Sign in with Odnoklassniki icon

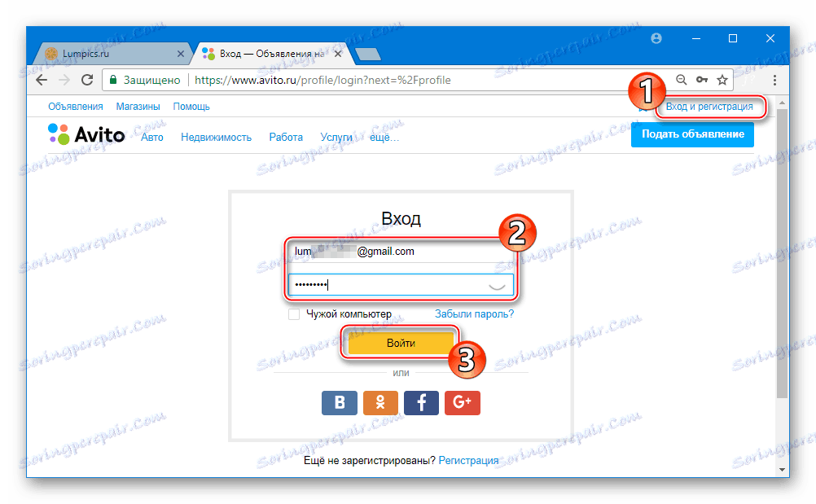point(380,402)
